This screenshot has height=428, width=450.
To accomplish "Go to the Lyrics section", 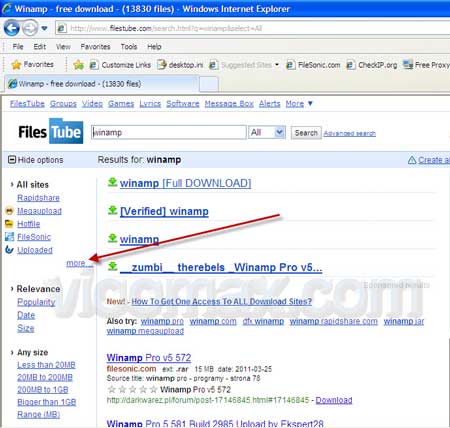I will coord(150,104).
